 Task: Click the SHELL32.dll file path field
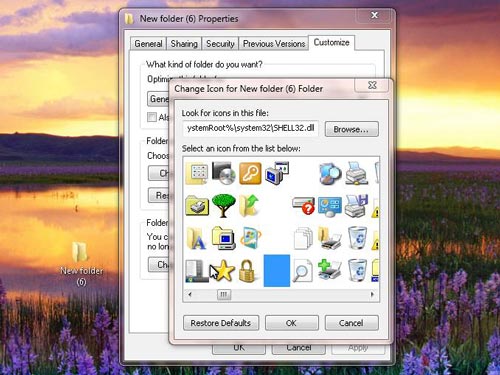pos(250,128)
